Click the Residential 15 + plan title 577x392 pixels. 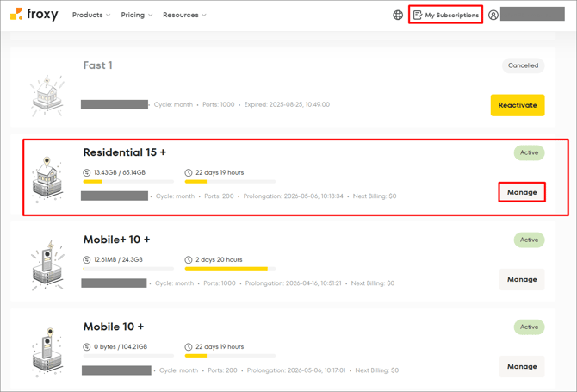pos(125,152)
